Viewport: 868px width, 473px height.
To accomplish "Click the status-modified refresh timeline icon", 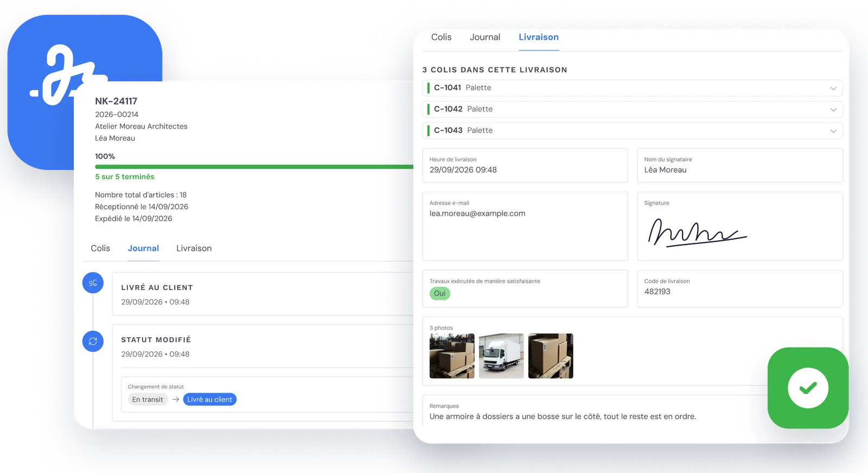I will click(93, 342).
